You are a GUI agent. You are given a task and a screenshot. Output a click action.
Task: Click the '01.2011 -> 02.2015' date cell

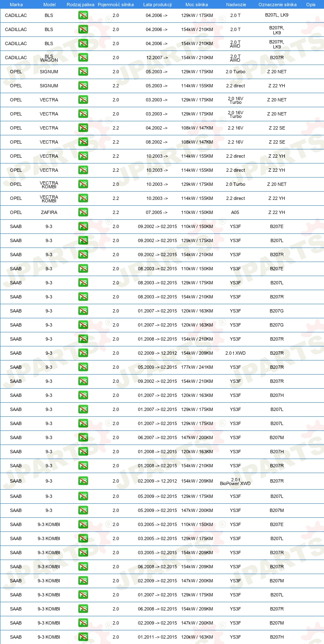click(157, 637)
